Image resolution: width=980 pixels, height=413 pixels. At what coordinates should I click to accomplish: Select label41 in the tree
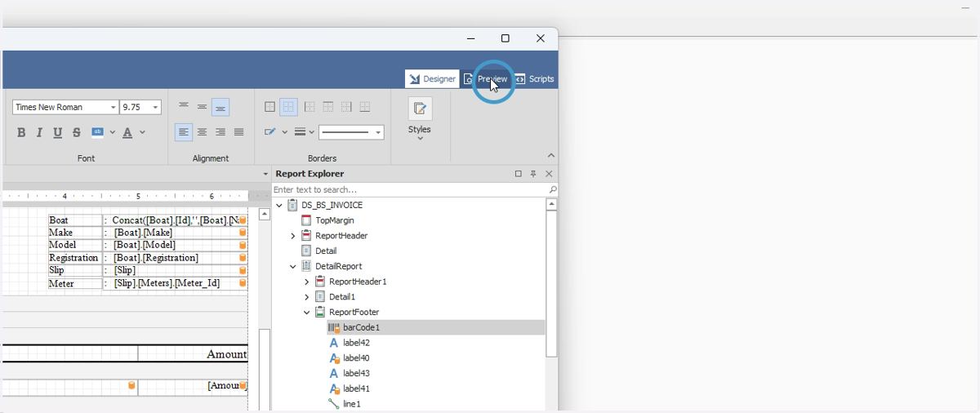click(356, 389)
